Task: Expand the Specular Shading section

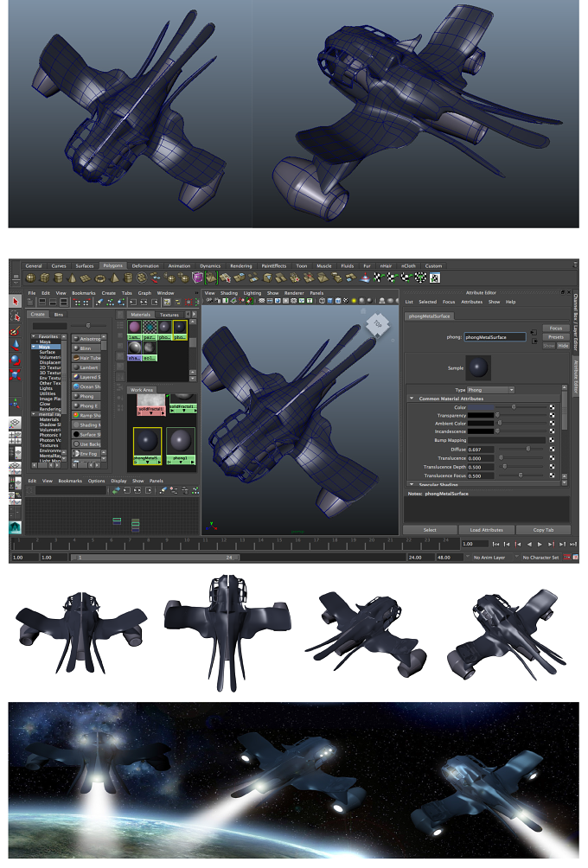Action: tap(412, 484)
